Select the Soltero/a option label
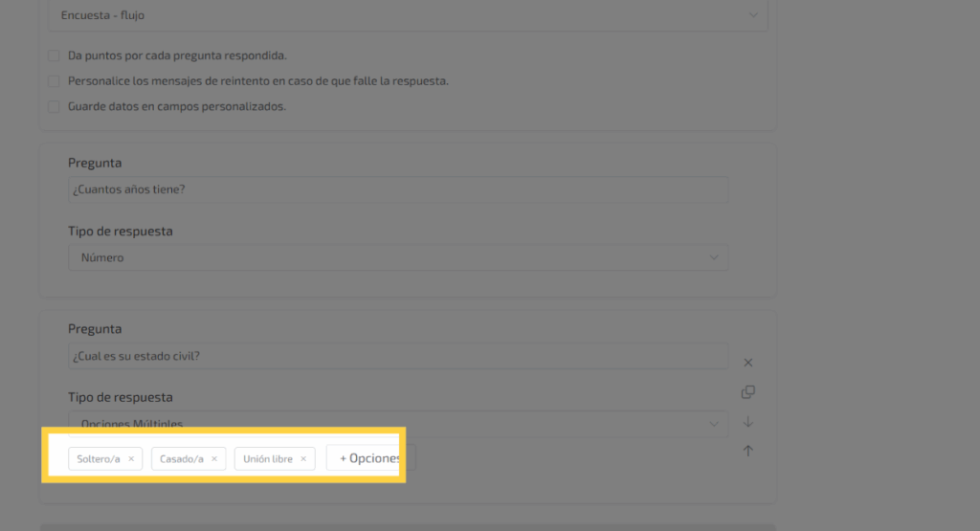 (99, 459)
